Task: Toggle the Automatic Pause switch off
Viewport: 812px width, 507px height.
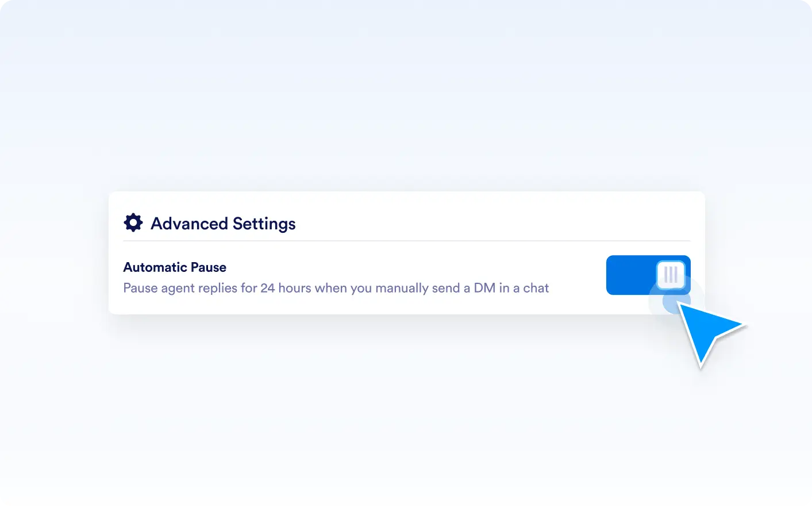Action: pyautogui.click(x=648, y=275)
